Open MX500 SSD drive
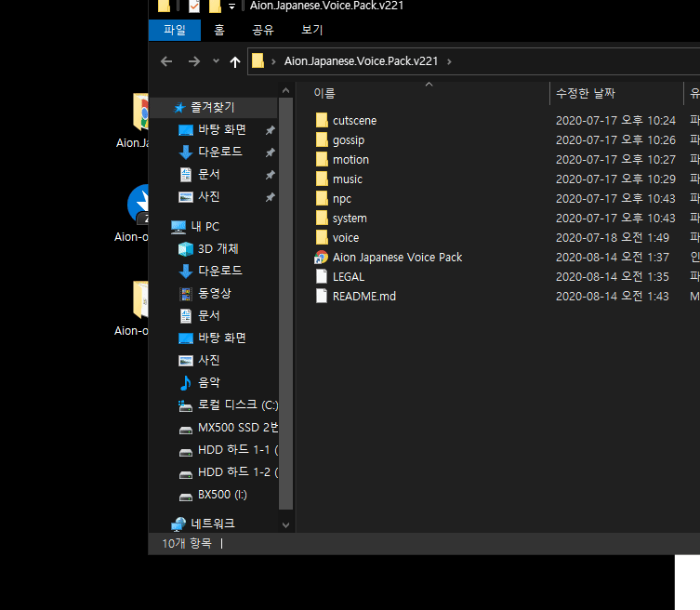 coord(238,428)
